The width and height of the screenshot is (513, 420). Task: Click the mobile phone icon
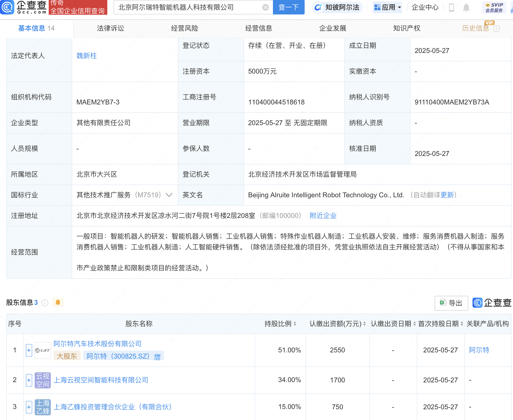point(452,8)
